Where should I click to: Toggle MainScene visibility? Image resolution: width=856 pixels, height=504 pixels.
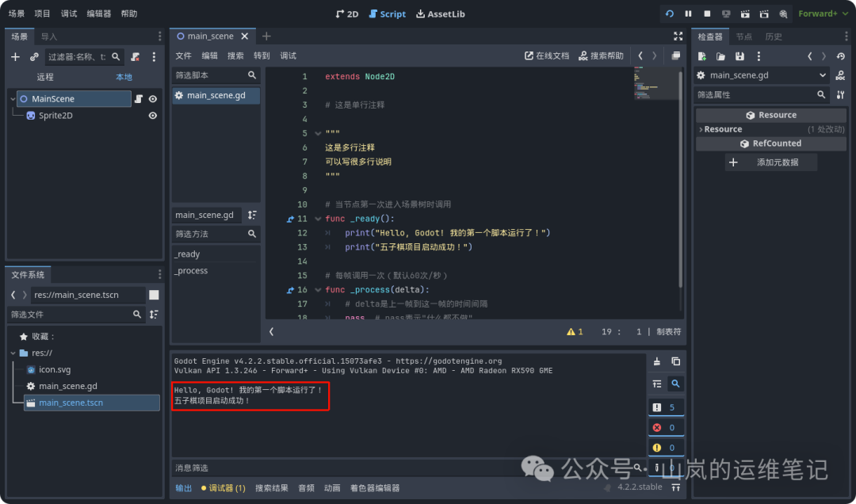(x=153, y=98)
